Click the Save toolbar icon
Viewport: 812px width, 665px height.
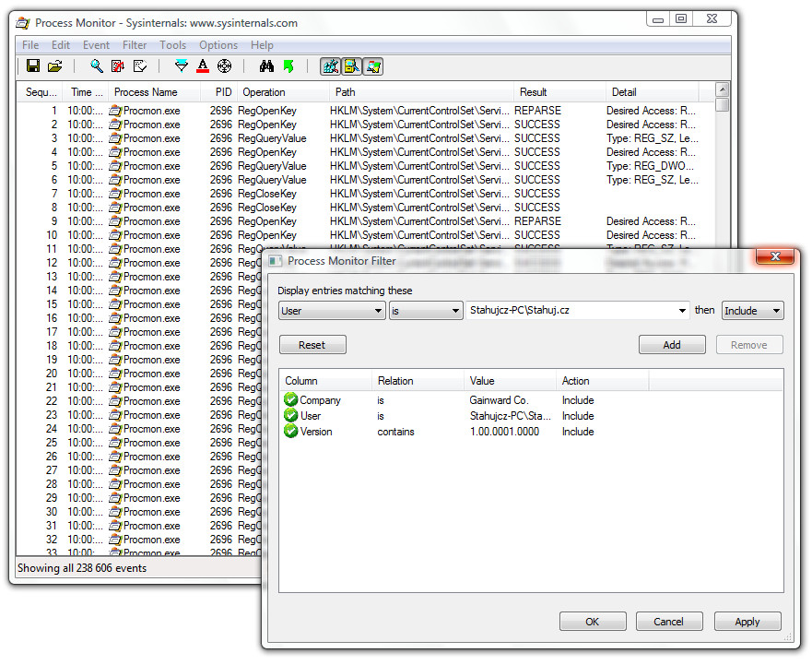pyautogui.click(x=33, y=65)
